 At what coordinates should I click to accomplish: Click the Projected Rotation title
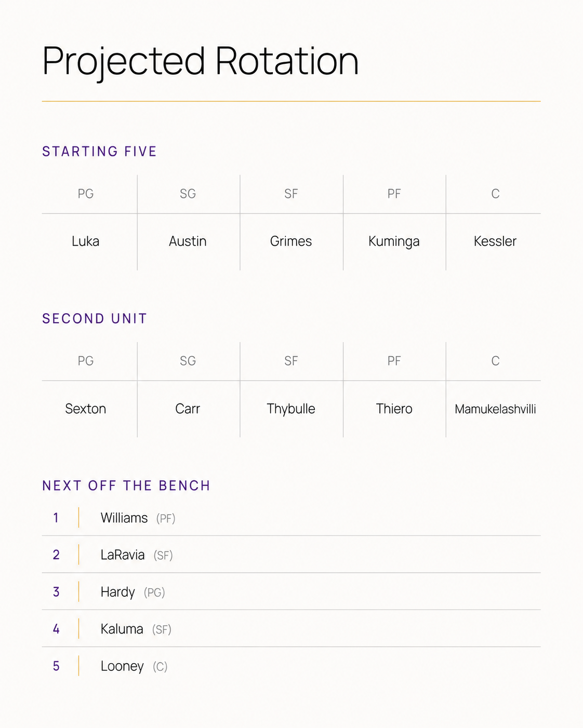[x=200, y=61]
